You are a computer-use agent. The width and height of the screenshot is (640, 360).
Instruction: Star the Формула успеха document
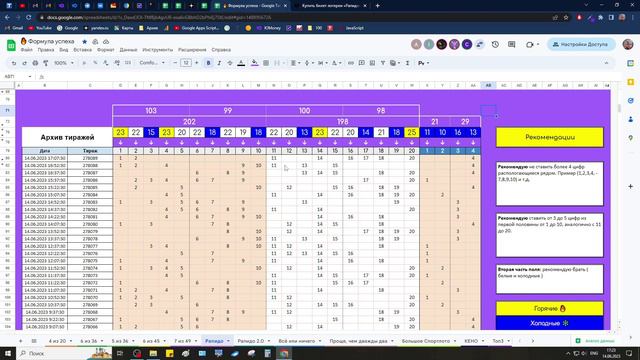point(84,42)
